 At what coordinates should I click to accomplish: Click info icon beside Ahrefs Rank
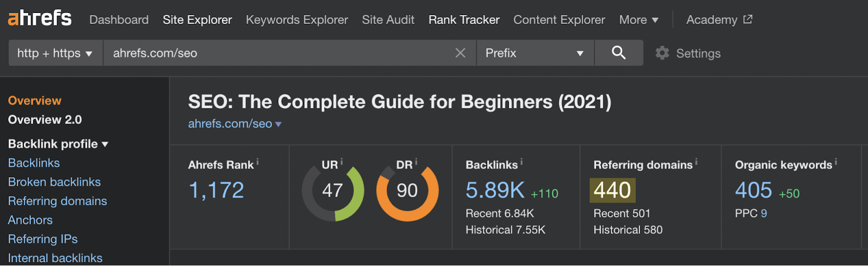pos(258,161)
